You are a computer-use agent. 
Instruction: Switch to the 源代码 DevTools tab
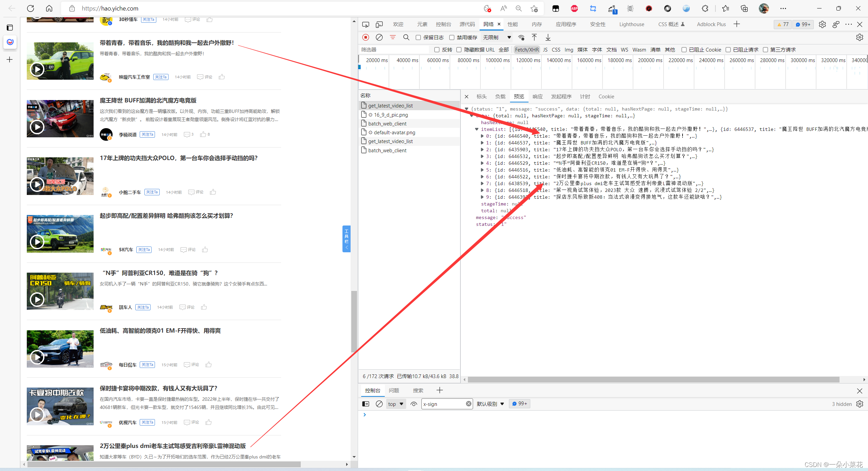pyautogui.click(x=467, y=24)
